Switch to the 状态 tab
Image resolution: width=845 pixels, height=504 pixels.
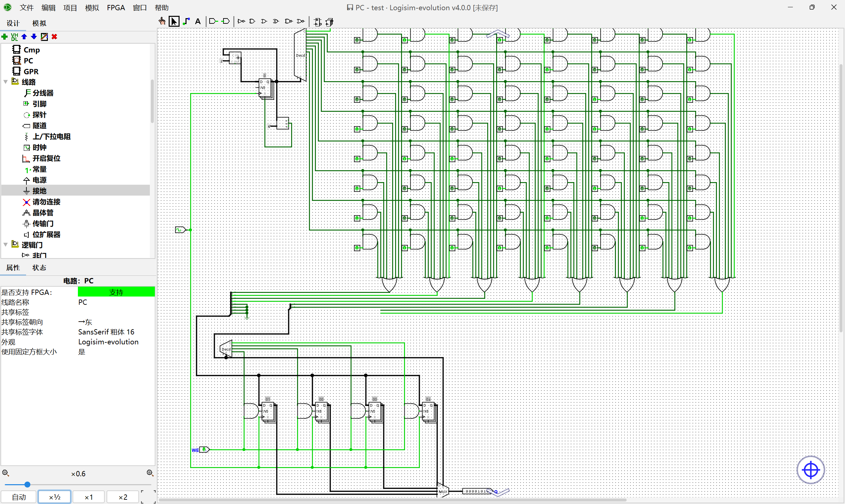39,268
